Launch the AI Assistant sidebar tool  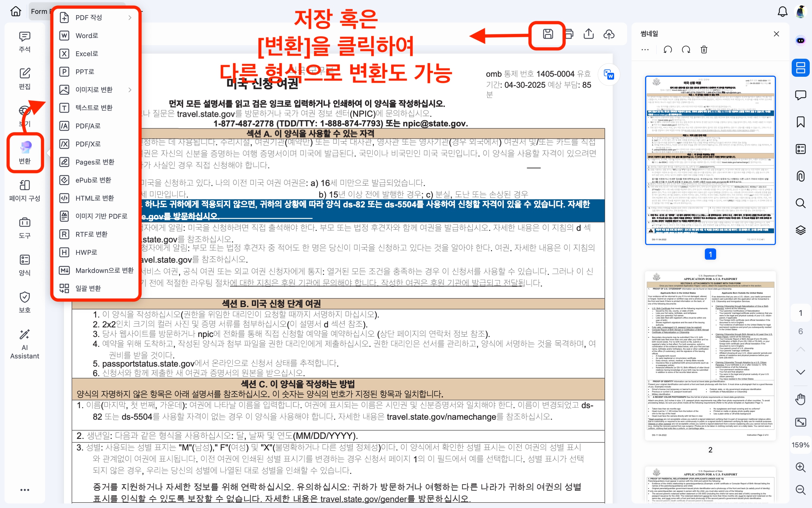point(25,344)
